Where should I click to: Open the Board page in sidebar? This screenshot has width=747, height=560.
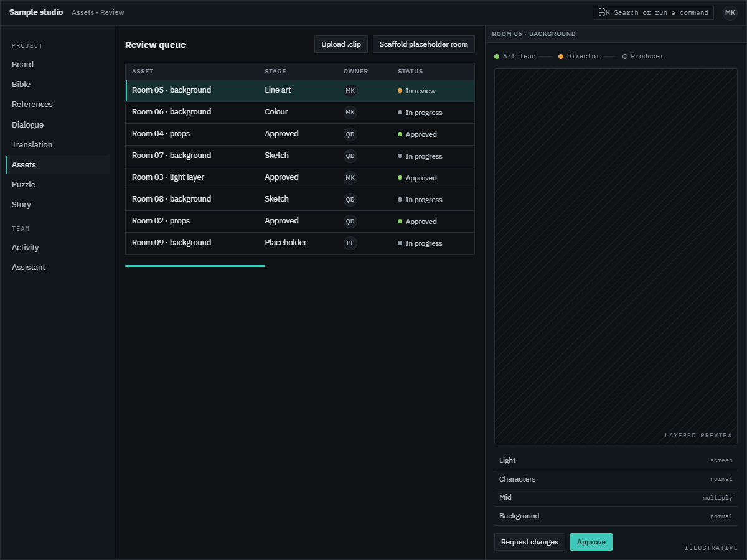pyautogui.click(x=58, y=64)
